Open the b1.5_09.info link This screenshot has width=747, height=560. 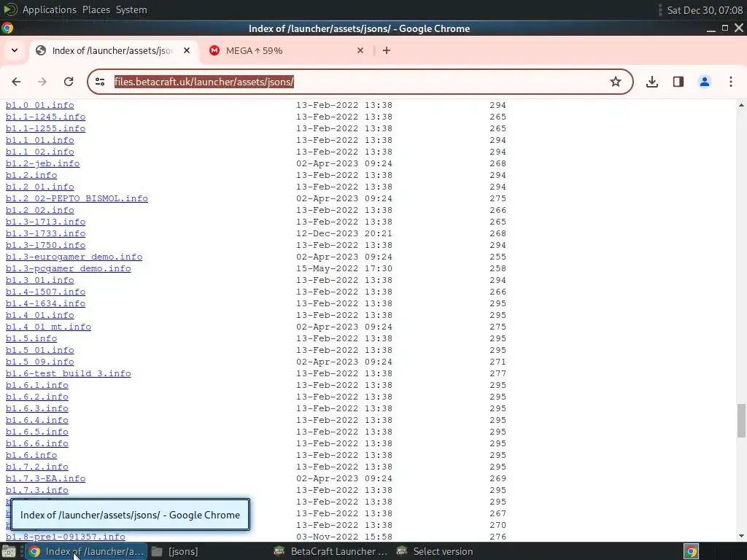pyautogui.click(x=40, y=362)
